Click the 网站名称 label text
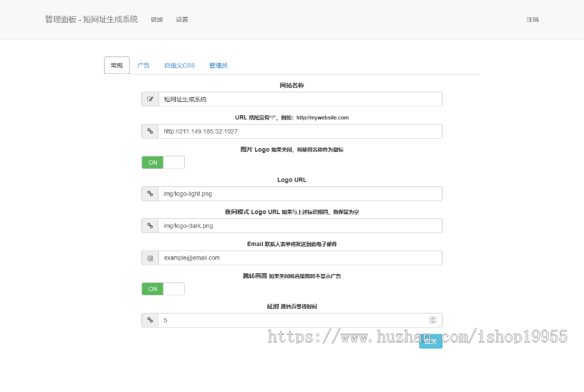 pos(292,85)
